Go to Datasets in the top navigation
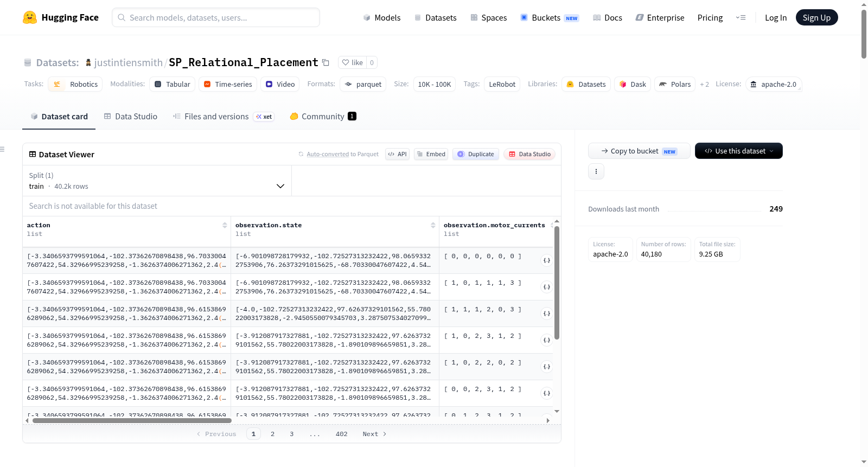Screen dimensions: 868x467 click(x=435, y=17)
